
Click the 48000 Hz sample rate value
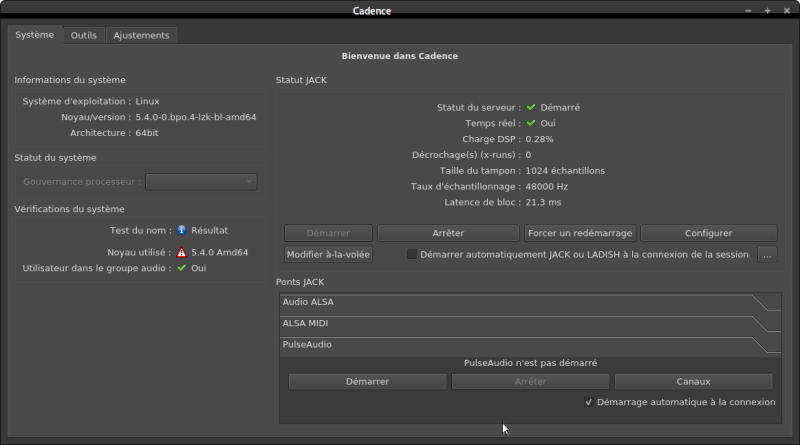click(547, 186)
